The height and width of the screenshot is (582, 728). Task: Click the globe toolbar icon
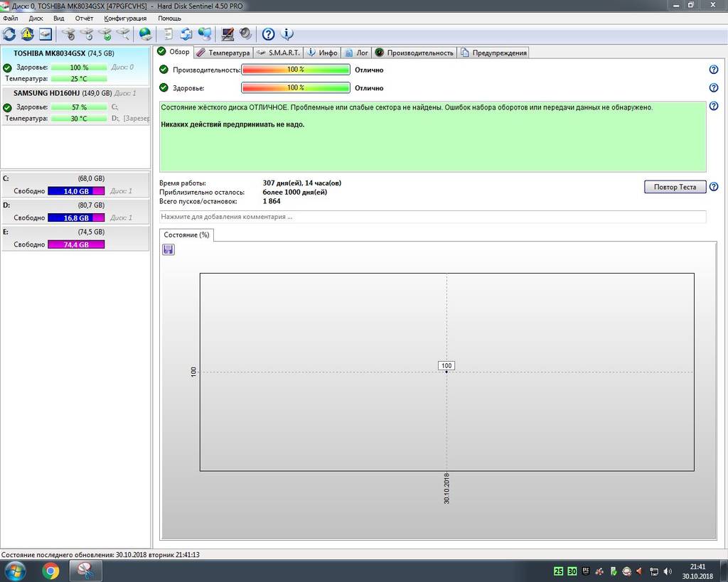(145, 33)
